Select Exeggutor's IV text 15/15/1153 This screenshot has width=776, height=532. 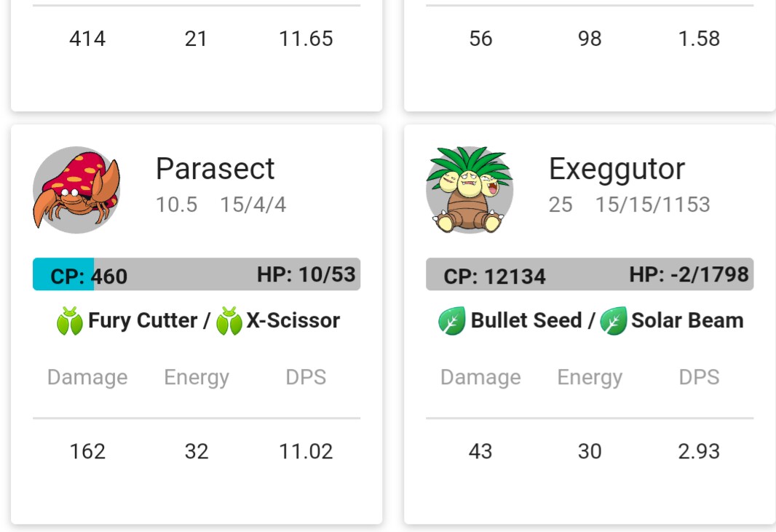click(x=652, y=205)
